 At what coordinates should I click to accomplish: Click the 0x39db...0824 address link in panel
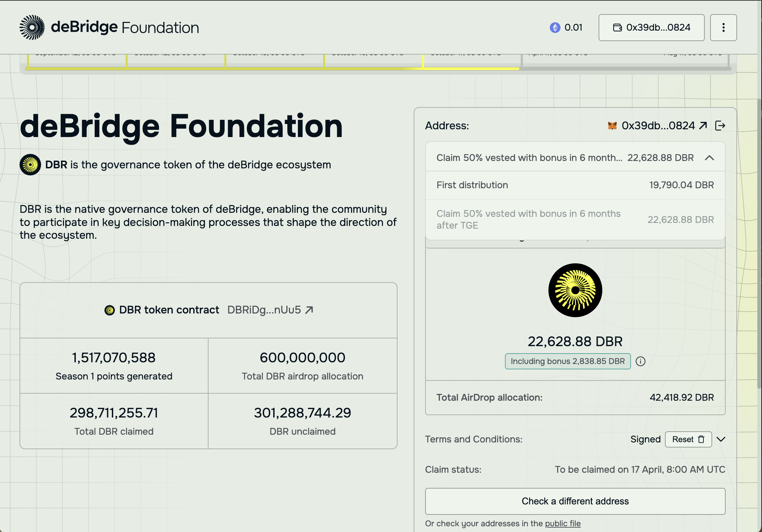click(x=658, y=126)
